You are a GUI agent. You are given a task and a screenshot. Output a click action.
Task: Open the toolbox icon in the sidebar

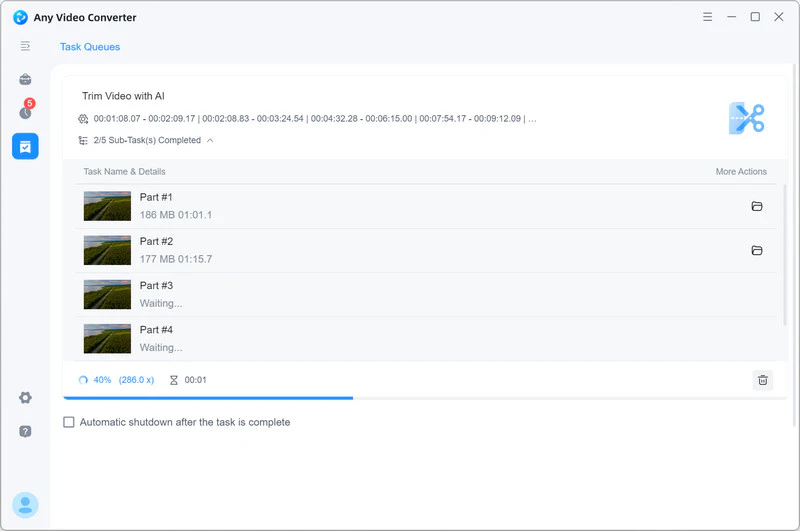tap(25, 80)
